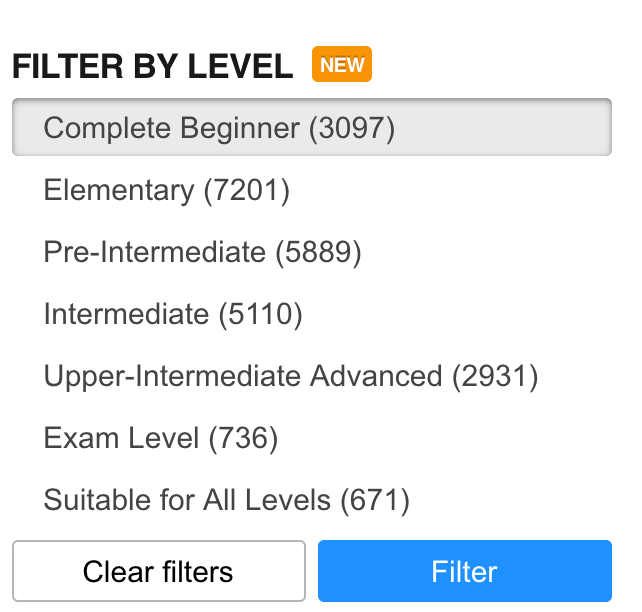642x612 pixels.
Task: Choose the level option with 736 results
Action: click(161, 437)
